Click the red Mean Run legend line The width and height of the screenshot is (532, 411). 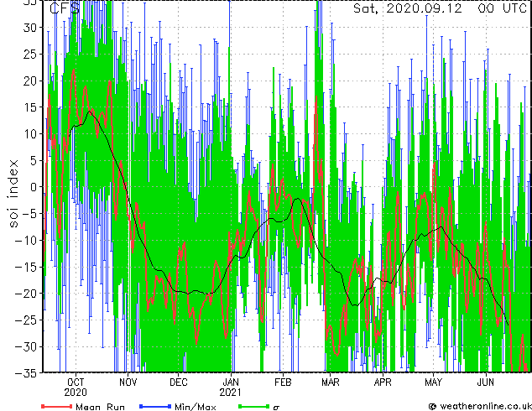coord(57,406)
